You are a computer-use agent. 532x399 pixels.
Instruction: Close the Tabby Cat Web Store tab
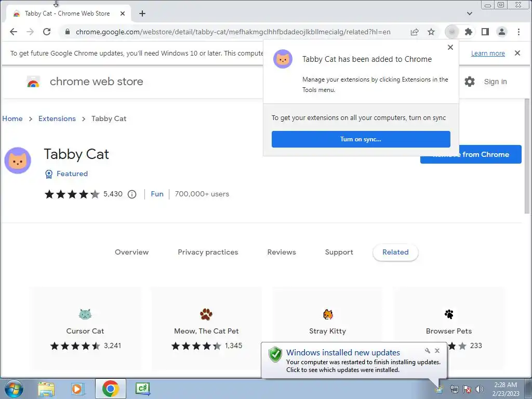pyautogui.click(x=123, y=14)
